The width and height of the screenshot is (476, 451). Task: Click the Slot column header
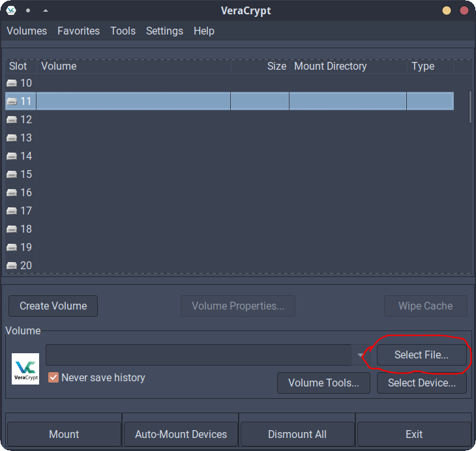[21, 66]
